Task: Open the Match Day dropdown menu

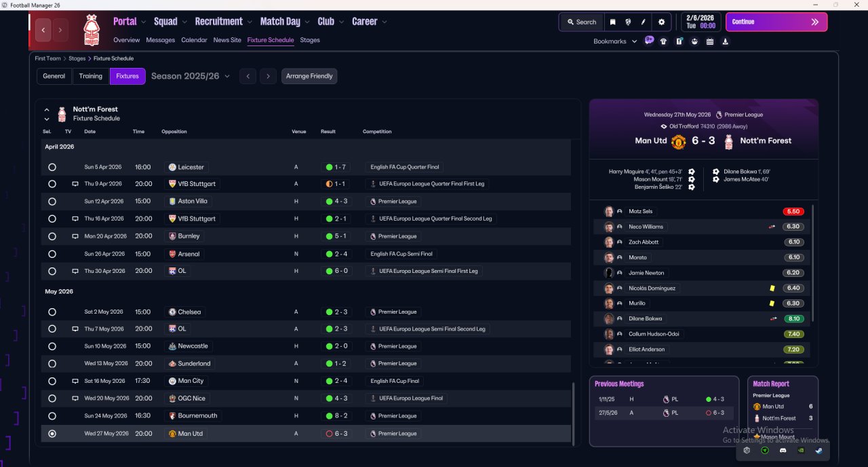Action: (x=285, y=22)
